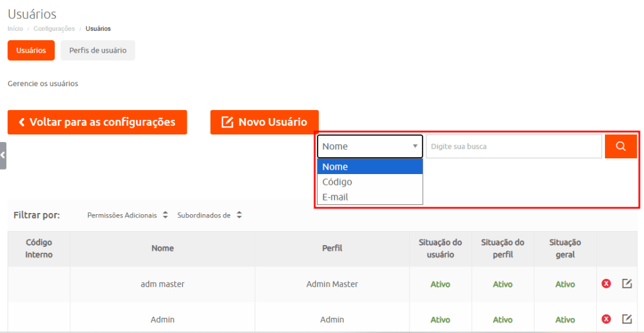The image size is (644, 333).
Task: Expand the collapsed left sidebar handle
Action: (3, 155)
